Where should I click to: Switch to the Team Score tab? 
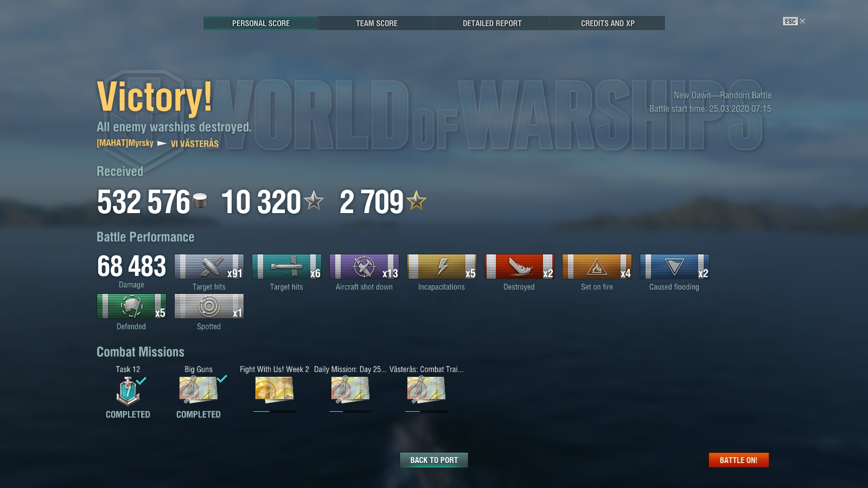click(x=376, y=23)
